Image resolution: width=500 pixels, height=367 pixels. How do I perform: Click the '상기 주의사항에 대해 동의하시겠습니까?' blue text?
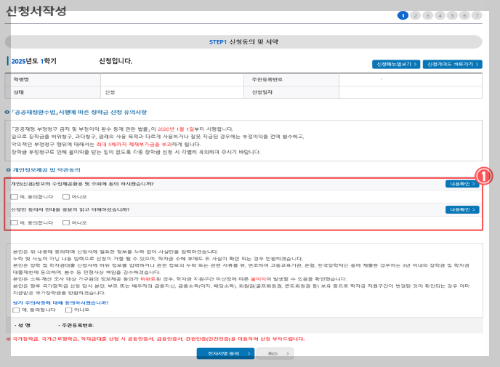61,303
